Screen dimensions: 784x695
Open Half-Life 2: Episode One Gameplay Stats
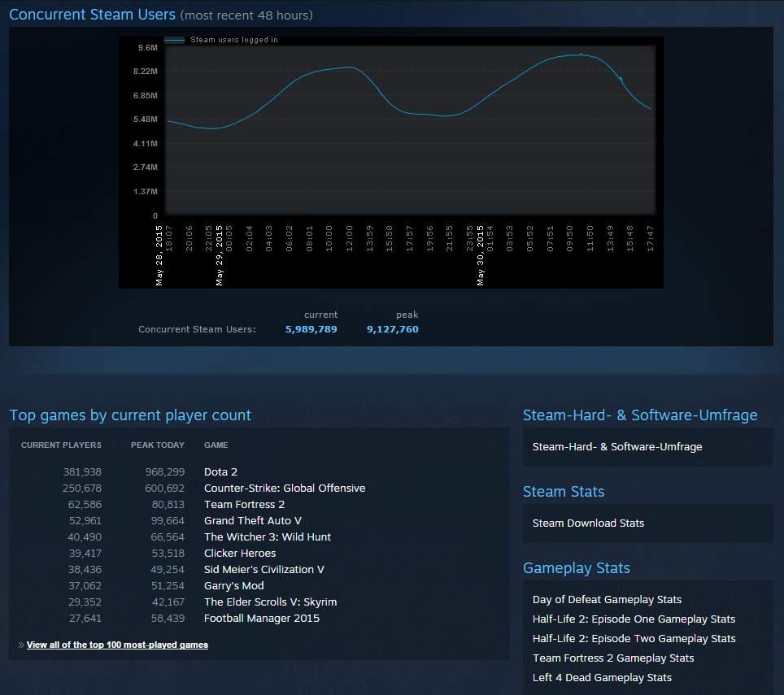pos(634,619)
